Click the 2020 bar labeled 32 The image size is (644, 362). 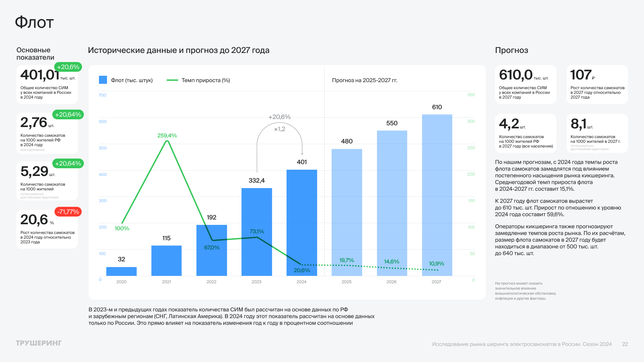pyautogui.click(x=121, y=271)
